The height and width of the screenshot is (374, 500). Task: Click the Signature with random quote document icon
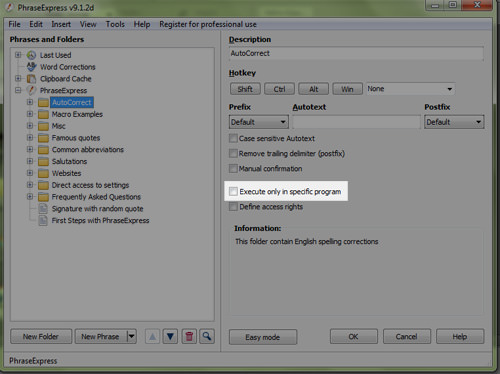[x=43, y=209]
